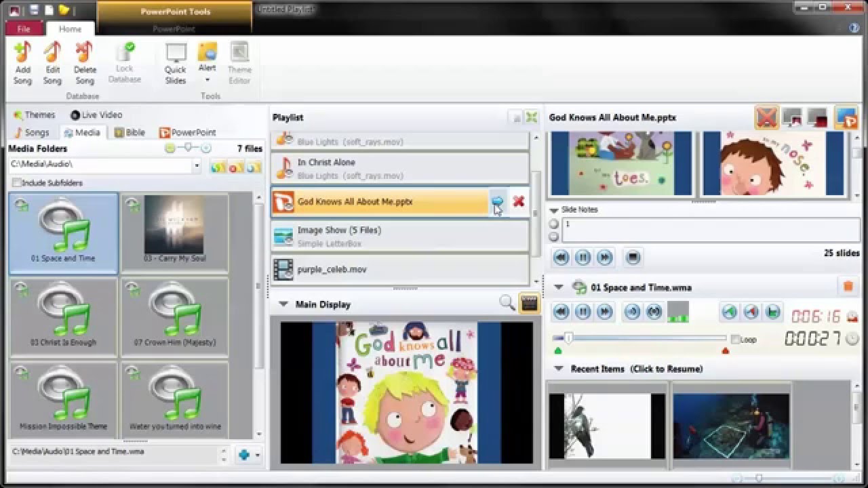Screen dimensions: 868x488
Task: Click the clapperboard icon in Main Display
Action: point(529,304)
